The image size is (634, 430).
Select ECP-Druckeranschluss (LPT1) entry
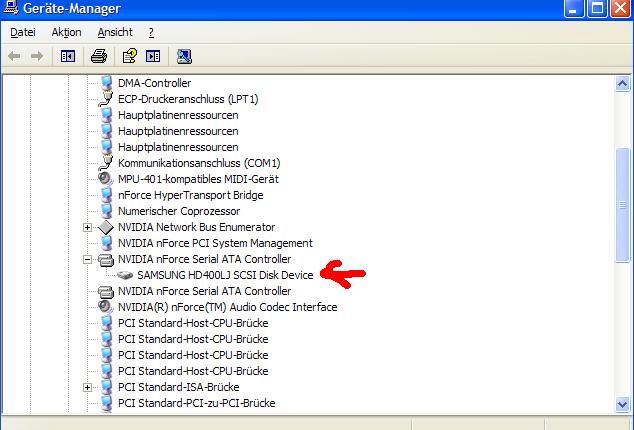pyautogui.click(x=188, y=99)
